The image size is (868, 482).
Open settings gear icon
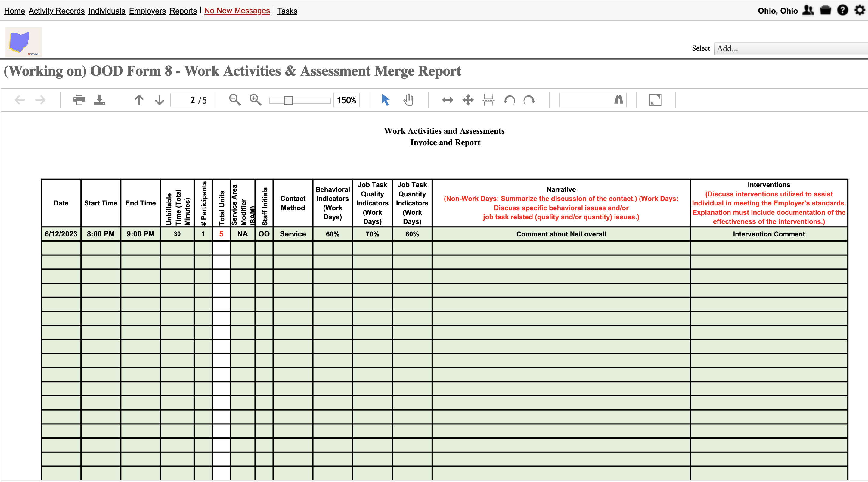[860, 10]
